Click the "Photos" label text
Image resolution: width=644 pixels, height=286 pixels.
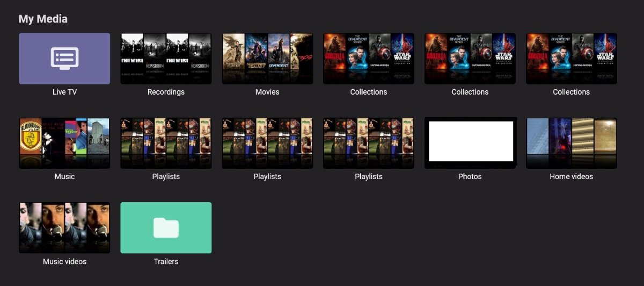(470, 176)
